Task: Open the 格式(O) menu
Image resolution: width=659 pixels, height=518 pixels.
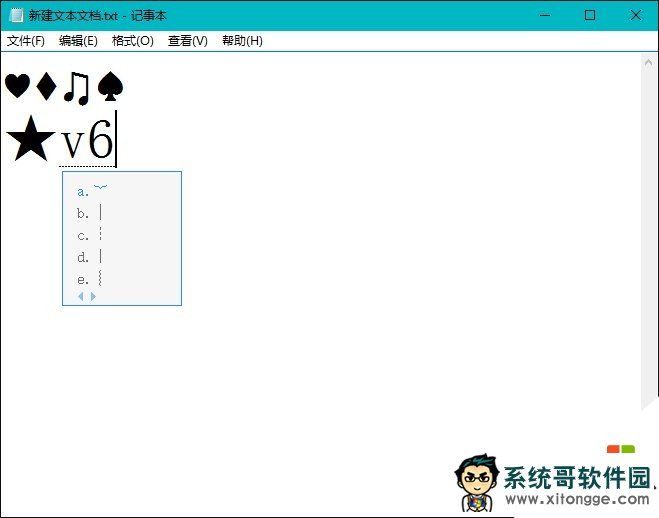Action: tap(133, 41)
